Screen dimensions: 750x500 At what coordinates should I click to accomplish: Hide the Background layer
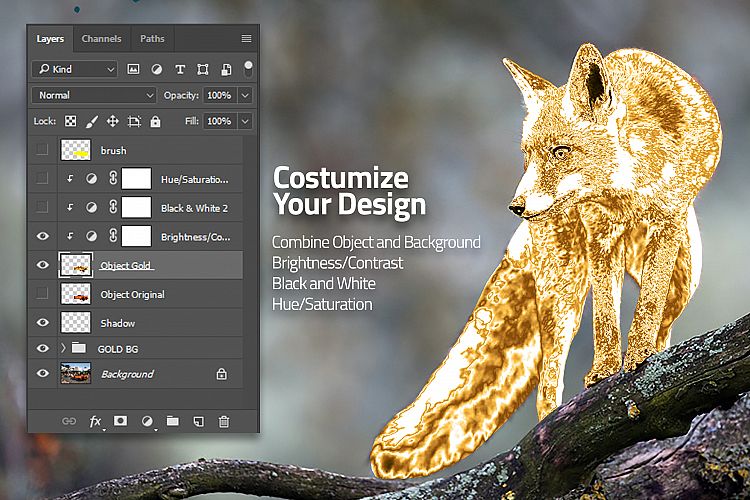click(x=42, y=373)
